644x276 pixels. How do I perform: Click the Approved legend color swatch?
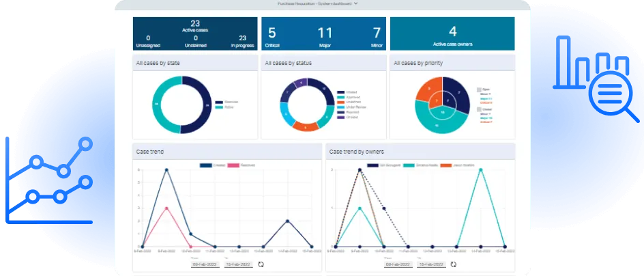[340, 97]
